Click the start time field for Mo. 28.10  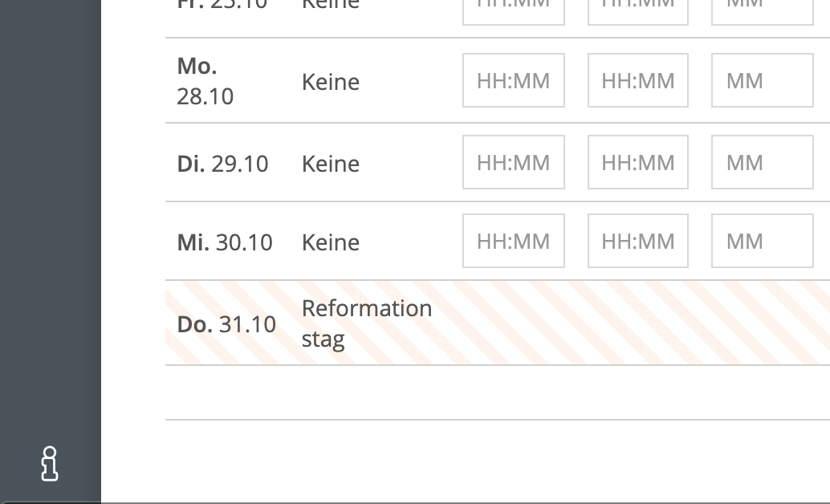point(513,80)
